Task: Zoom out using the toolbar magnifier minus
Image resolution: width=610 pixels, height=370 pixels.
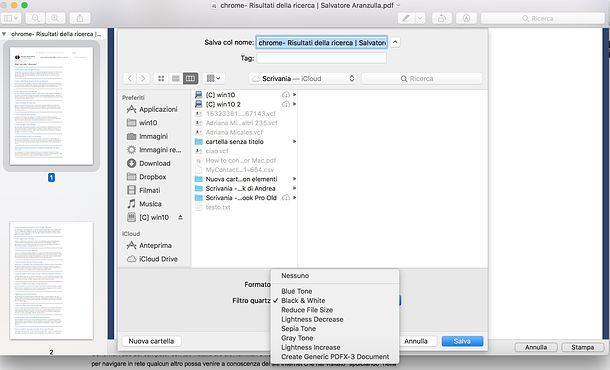Action: (35, 18)
